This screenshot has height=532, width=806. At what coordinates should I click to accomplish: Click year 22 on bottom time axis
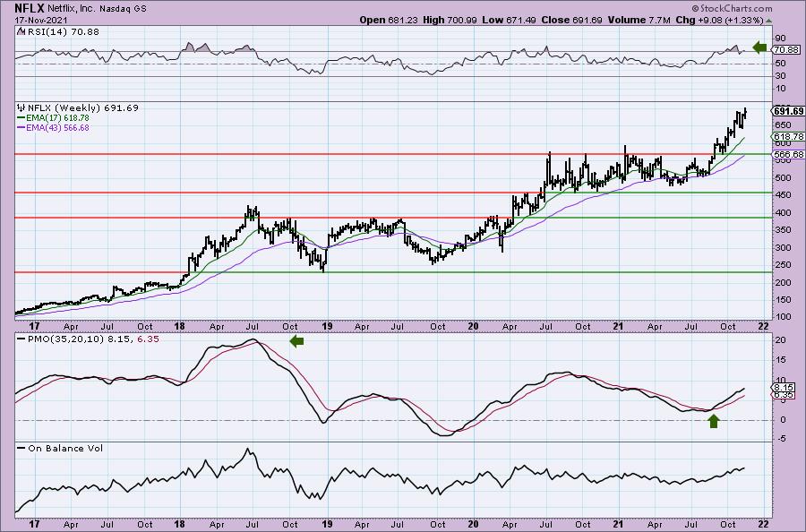tap(764, 524)
